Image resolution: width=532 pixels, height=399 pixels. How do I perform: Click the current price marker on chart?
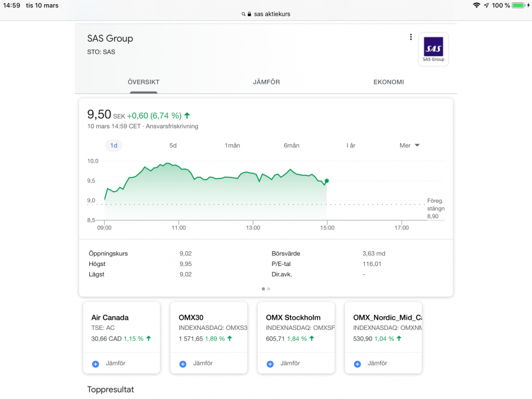[x=327, y=181]
